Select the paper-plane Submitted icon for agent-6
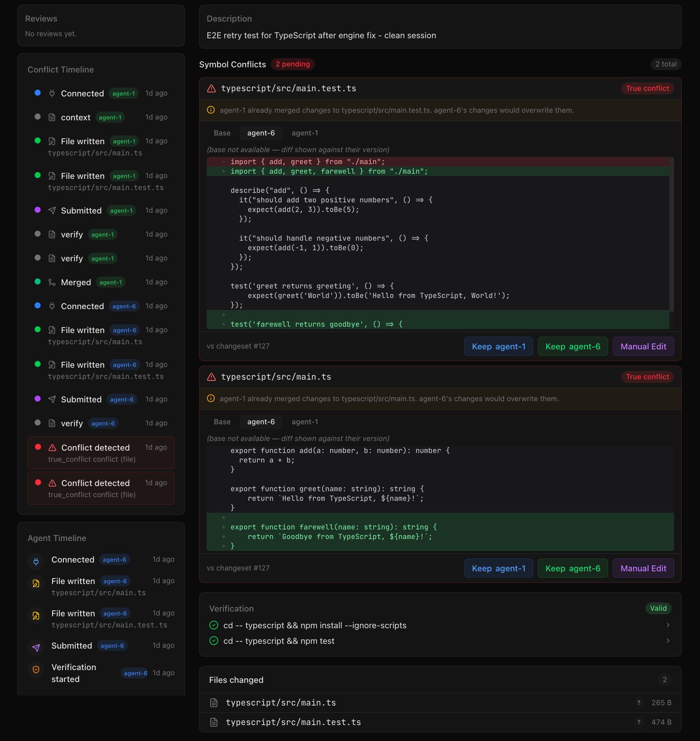The image size is (700, 741). point(52,399)
